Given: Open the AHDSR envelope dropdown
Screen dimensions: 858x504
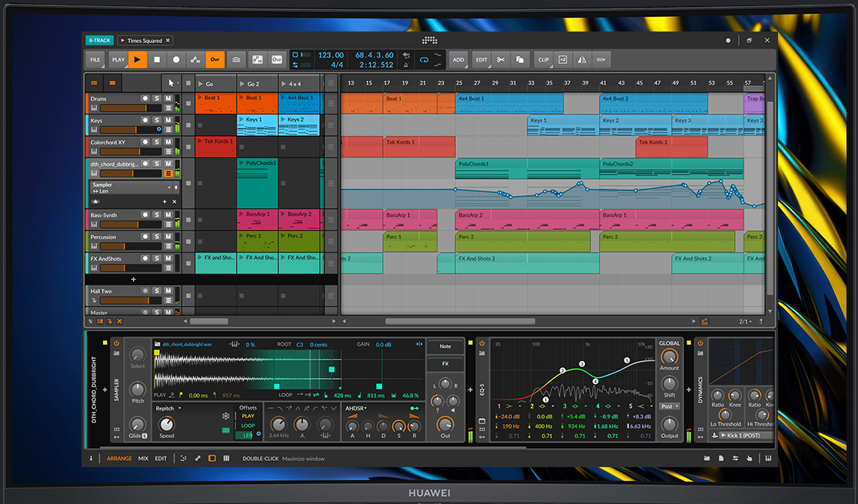Looking at the screenshot, I should click(x=356, y=408).
